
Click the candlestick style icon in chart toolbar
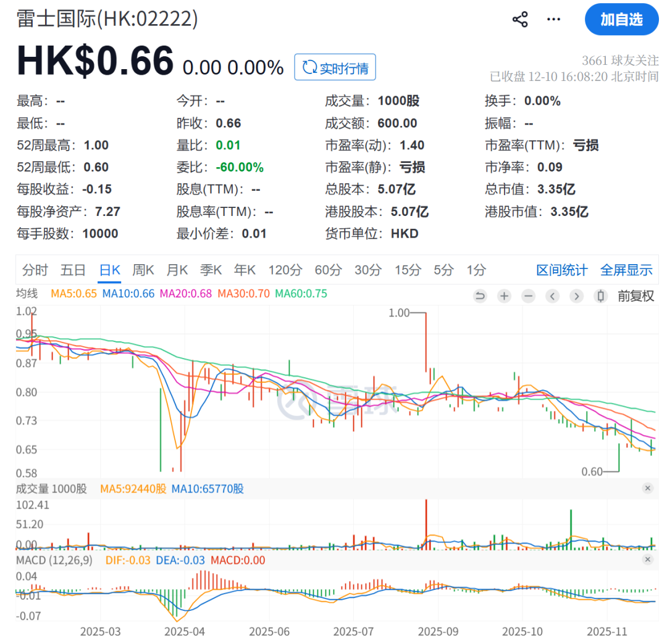pyautogui.click(x=600, y=295)
